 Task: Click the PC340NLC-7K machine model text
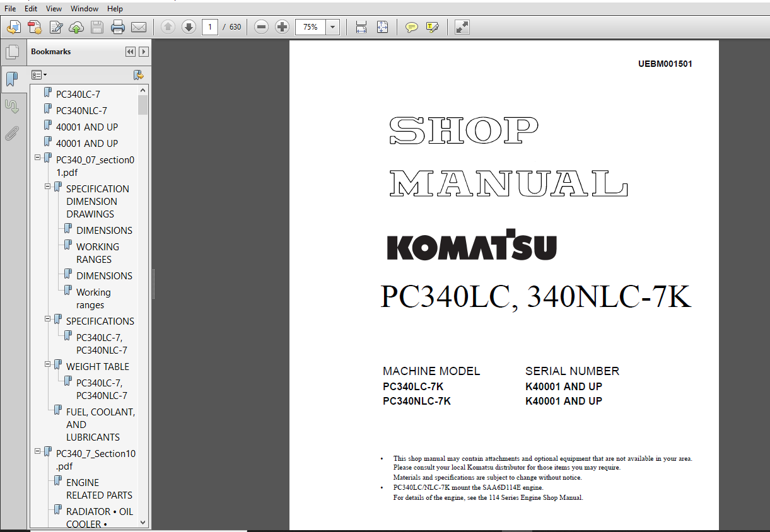[417, 401]
